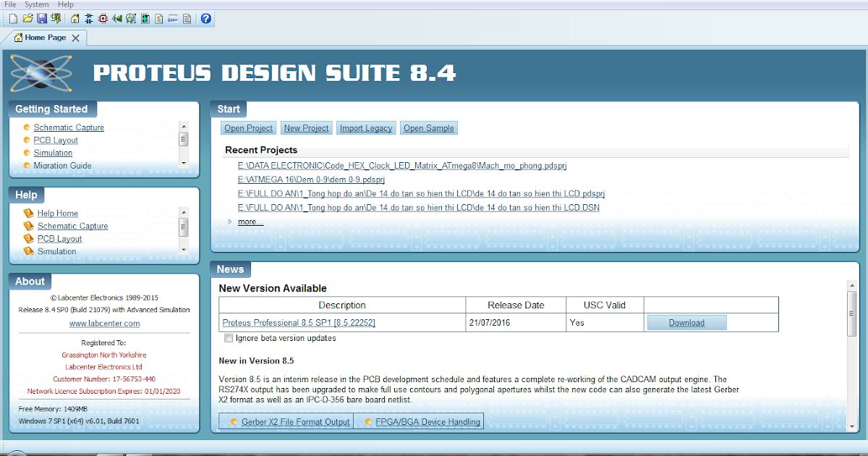This screenshot has width=868, height=456.
Task: Visit the www.labcenter.com link
Action: 104,324
